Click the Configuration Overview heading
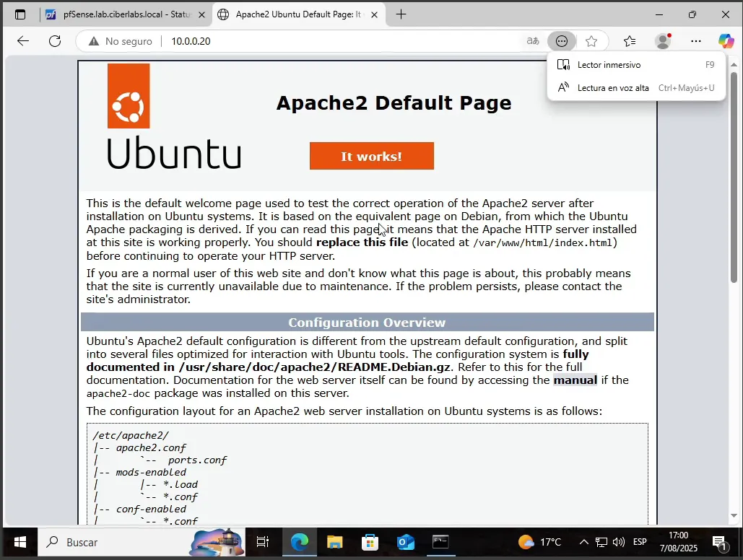 pos(367,323)
